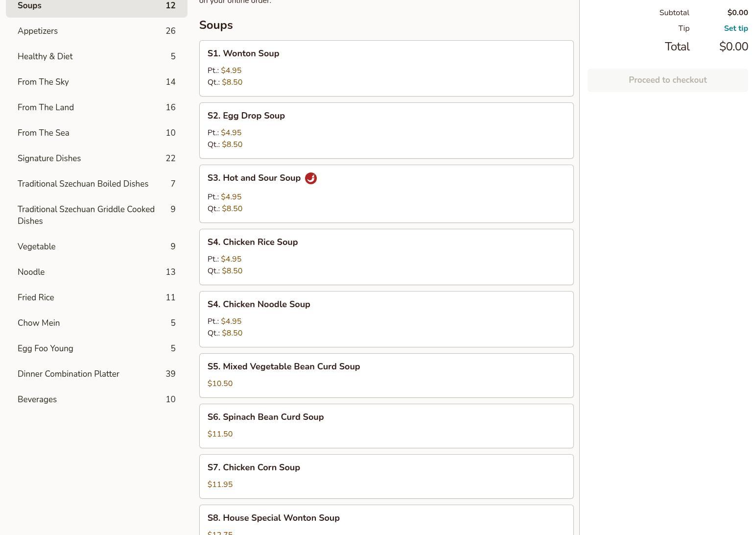Choose the S2. Egg Drop Soup item
This screenshot has height=535, width=756.
point(386,130)
